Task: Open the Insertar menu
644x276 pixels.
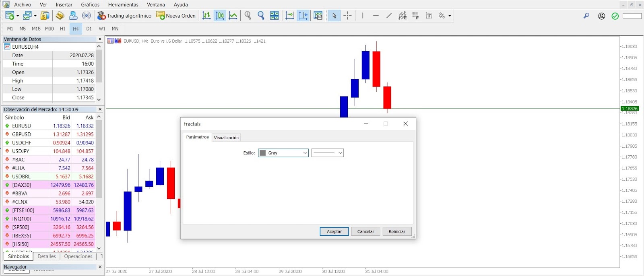Action: (x=64, y=5)
